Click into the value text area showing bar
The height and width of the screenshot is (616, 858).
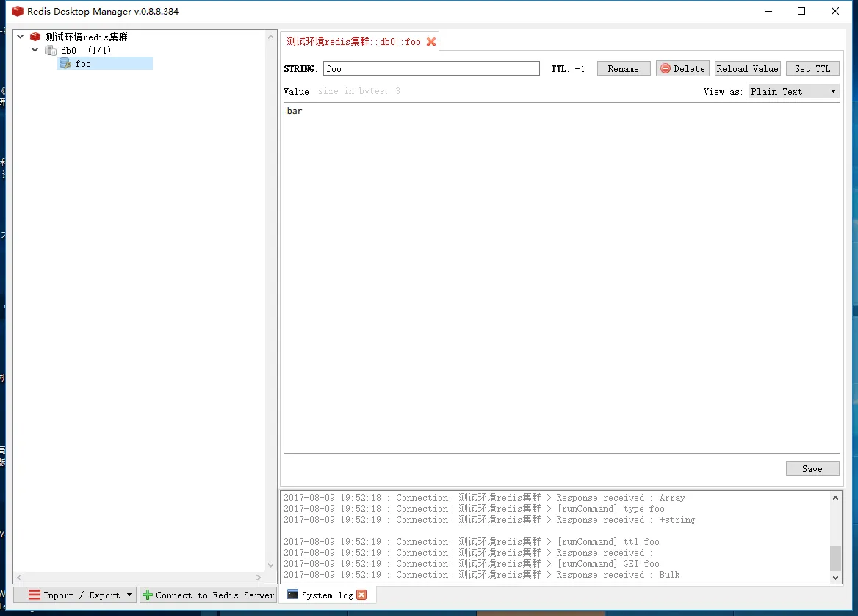click(x=561, y=278)
